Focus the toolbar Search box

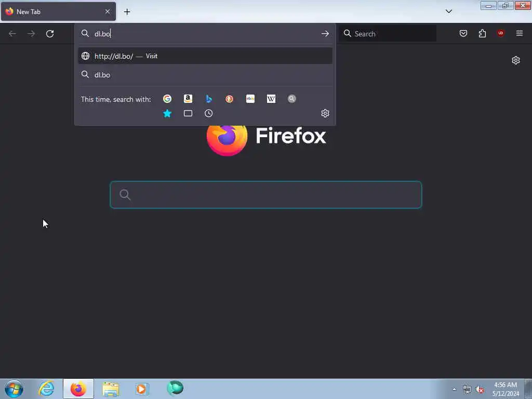(x=388, y=34)
